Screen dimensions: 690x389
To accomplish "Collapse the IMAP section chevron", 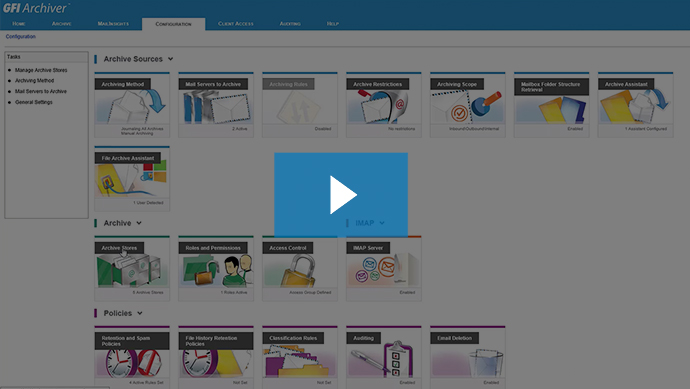I will point(382,223).
